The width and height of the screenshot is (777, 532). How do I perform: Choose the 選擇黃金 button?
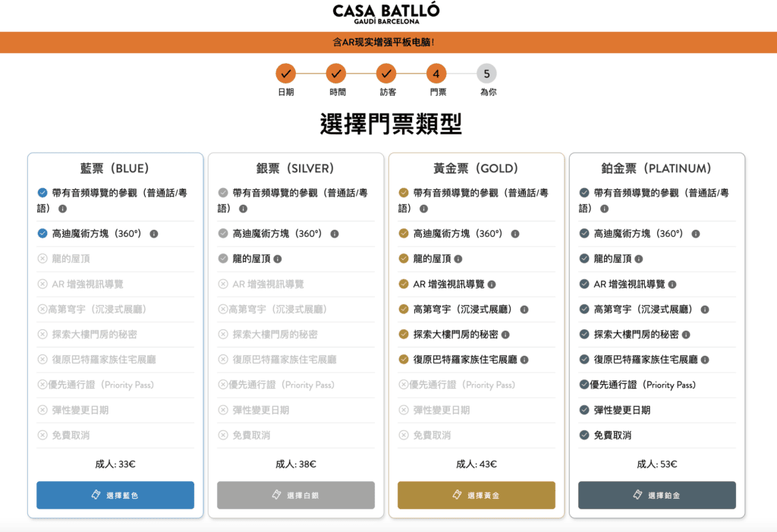click(477, 495)
